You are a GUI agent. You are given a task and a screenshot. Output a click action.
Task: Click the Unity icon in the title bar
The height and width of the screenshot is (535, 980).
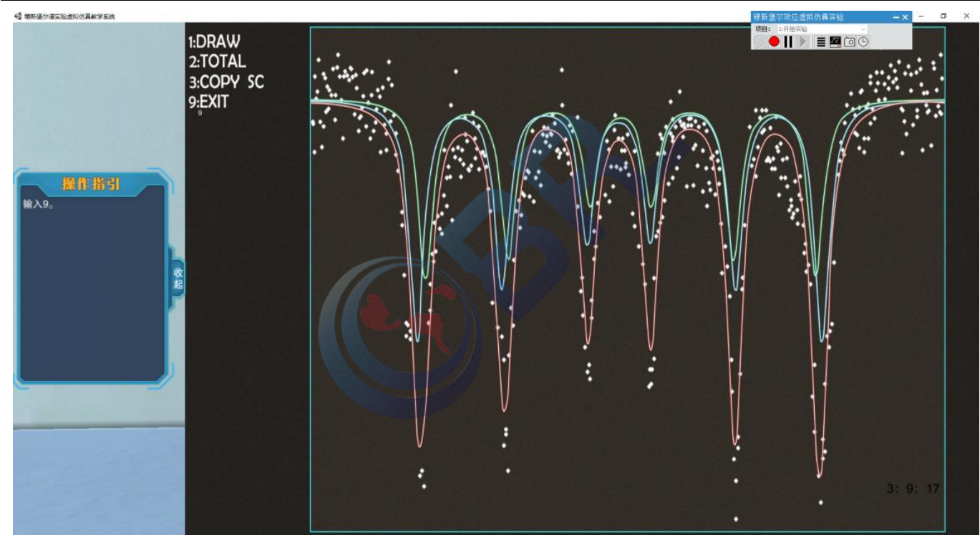(x=18, y=16)
